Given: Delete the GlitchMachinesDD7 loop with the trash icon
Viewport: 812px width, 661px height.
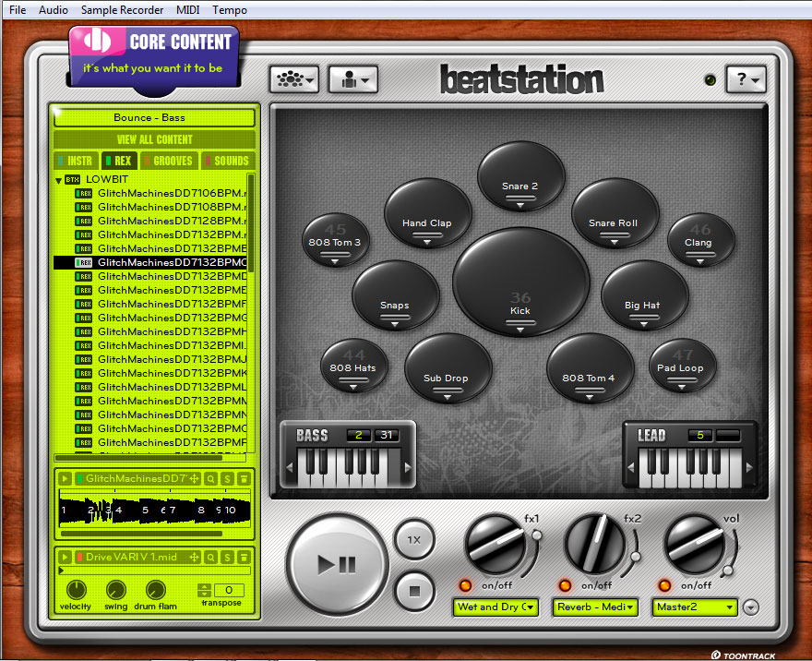Looking at the screenshot, I should [244, 478].
